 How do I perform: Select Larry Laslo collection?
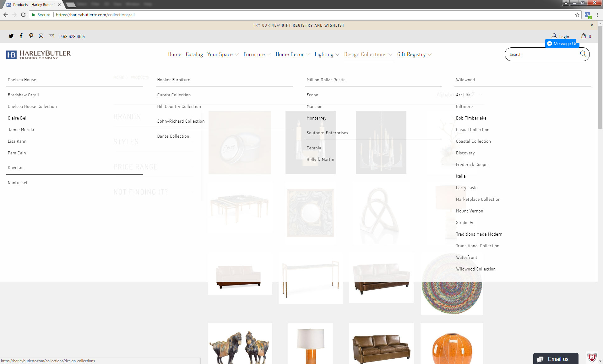point(467,188)
